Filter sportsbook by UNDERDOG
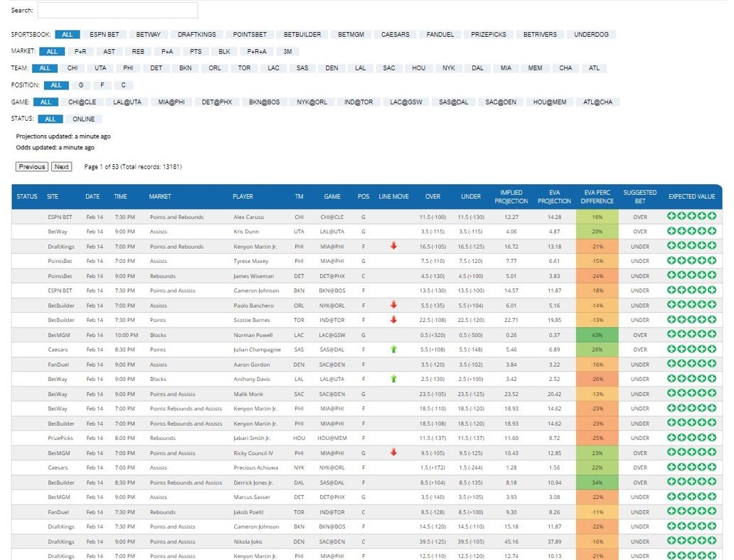The height and width of the screenshot is (560, 734). (x=591, y=35)
